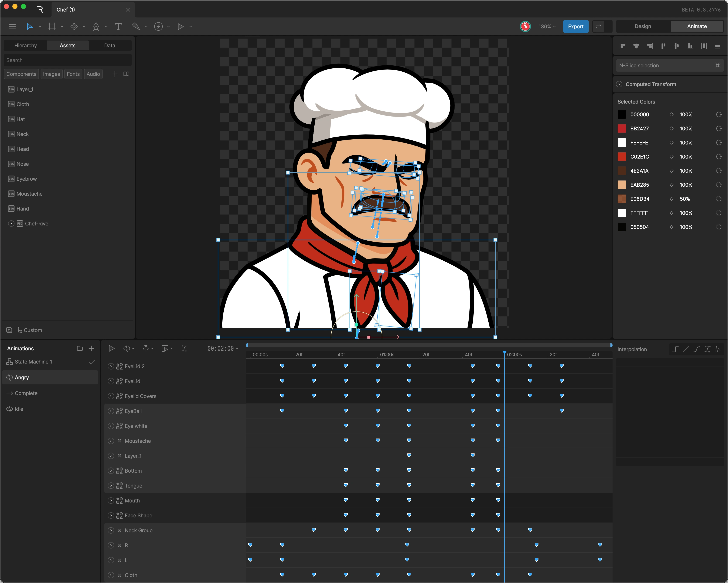Click the Export button

coord(575,26)
